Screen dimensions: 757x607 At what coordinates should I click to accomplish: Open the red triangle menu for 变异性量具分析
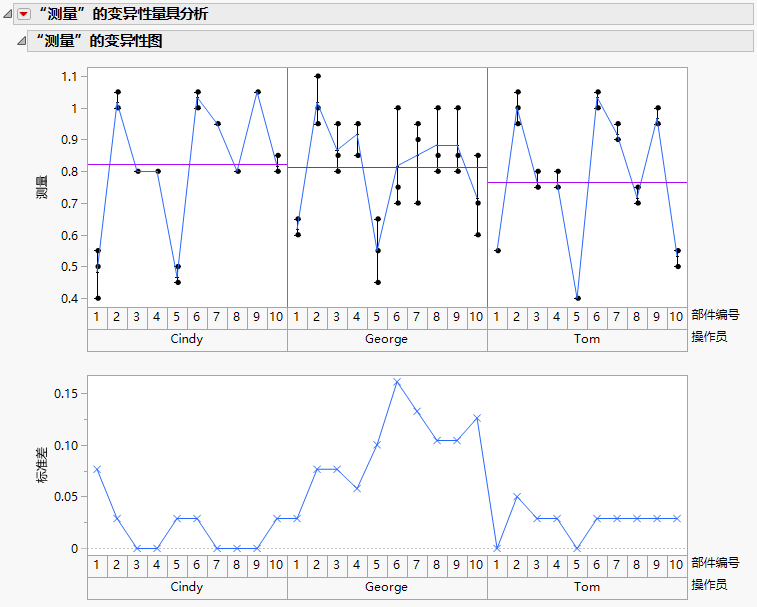24,14
